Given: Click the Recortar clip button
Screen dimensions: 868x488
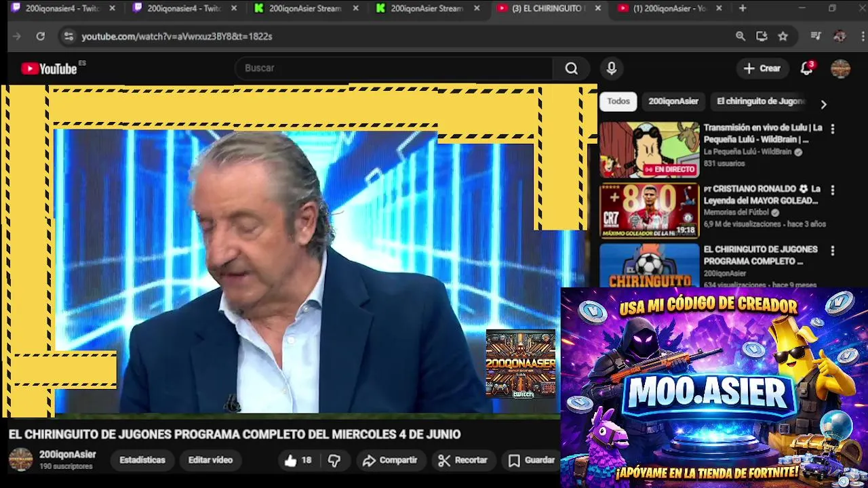Looking at the screenshot, I should (463, 460).
